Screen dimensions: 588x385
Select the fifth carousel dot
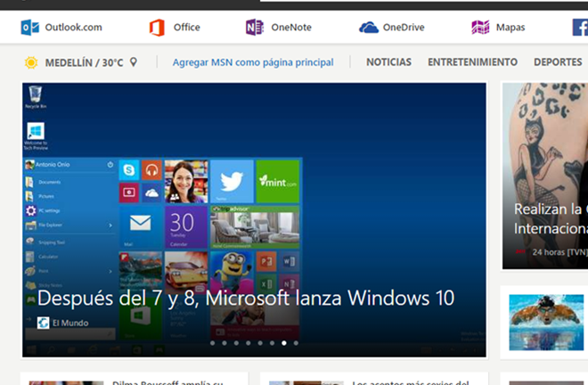coord(260,343)
